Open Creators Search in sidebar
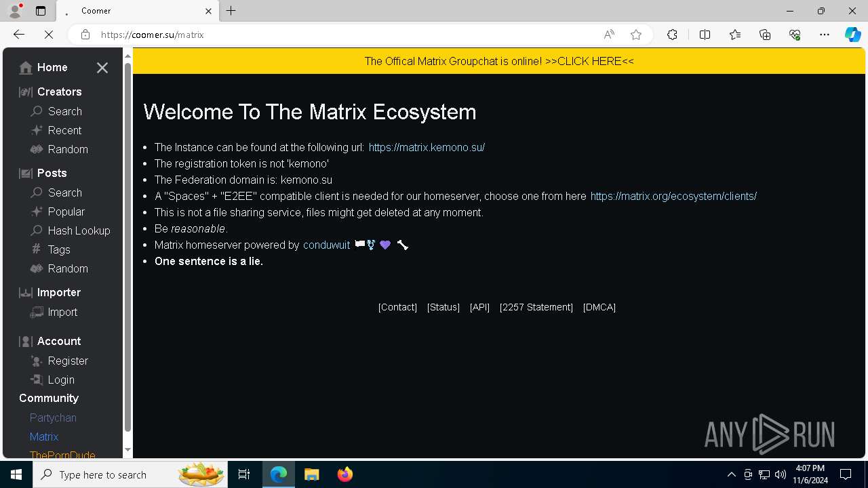 point(56,111)
